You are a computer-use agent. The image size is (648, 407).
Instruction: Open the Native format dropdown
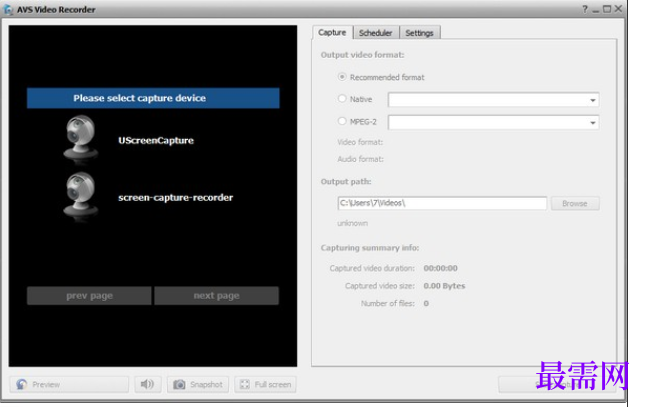click(x=493, y=100)
